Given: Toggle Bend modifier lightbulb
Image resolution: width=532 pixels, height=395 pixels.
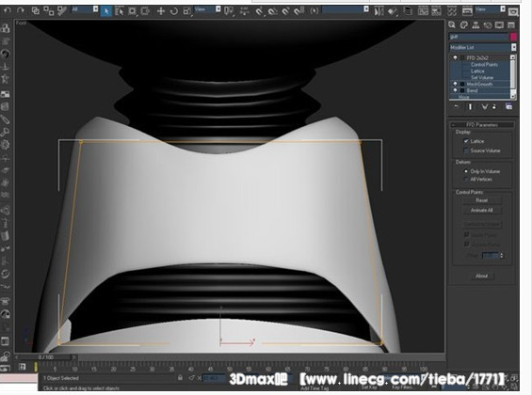Looking at the screenshot, I should (x=455, y=90).
